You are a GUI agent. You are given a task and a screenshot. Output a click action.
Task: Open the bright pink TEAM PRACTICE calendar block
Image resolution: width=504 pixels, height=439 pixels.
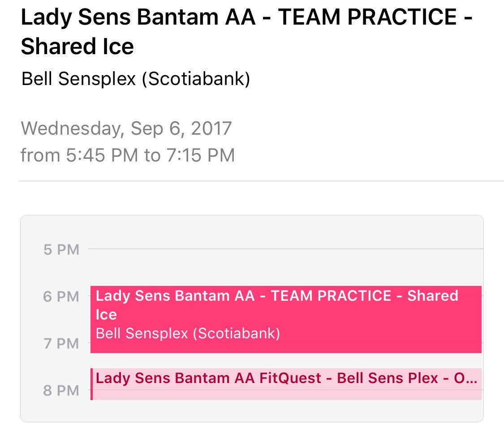[x=286, y=319]
